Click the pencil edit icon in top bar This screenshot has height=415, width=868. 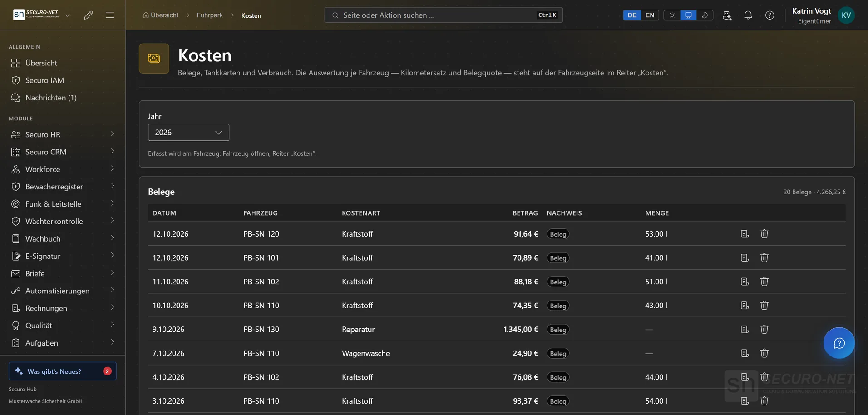89,15
